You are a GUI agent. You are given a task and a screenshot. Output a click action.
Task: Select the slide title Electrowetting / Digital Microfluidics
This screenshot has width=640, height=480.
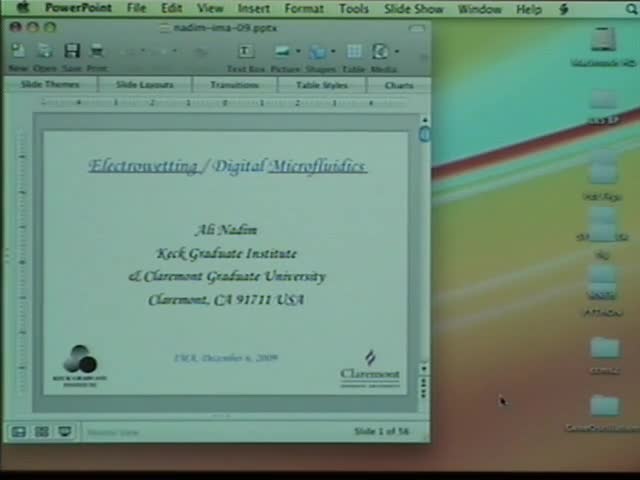click(x=228, y=166)
